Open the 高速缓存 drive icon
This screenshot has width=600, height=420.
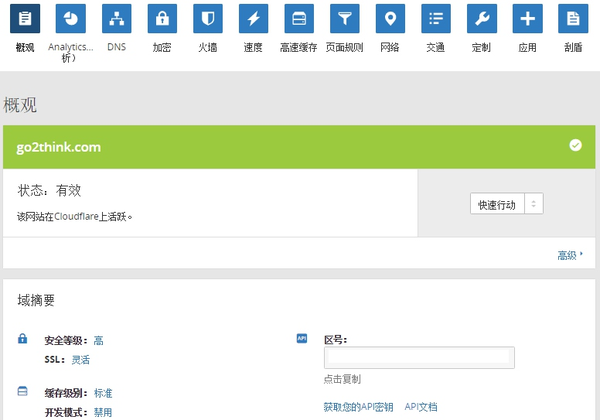click(x=299, y=18)
